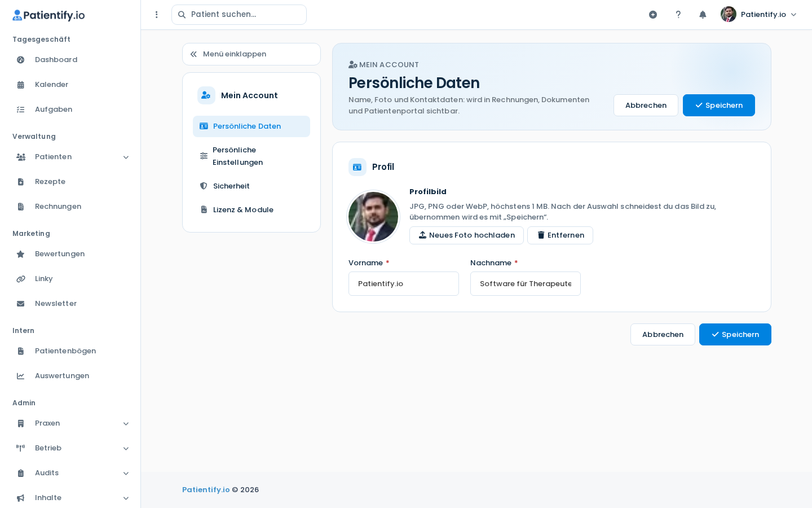Click the Nachname input field
The image size is (812, 508).
click(526, 284)
